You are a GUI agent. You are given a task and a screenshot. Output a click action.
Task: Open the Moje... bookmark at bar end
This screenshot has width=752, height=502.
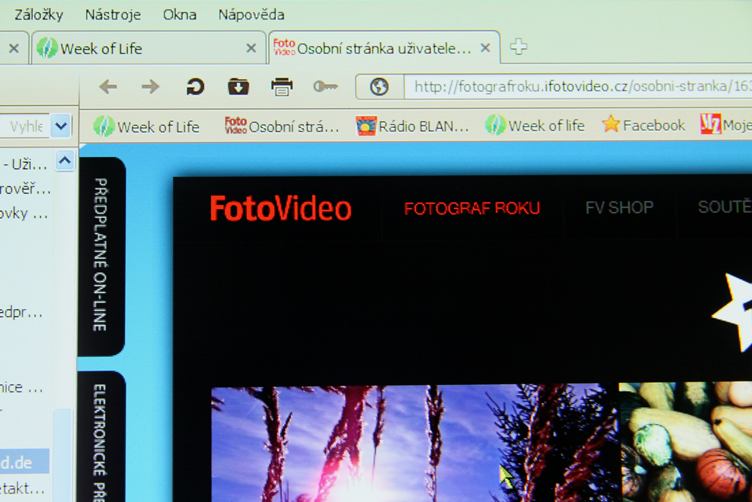(726, 125)
